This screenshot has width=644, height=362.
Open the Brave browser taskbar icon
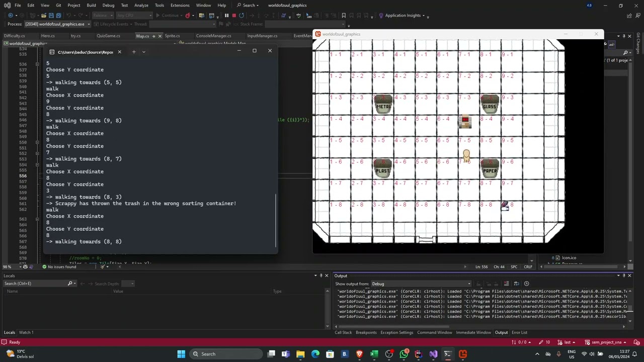pyautogui.click(x=359, y=354)
